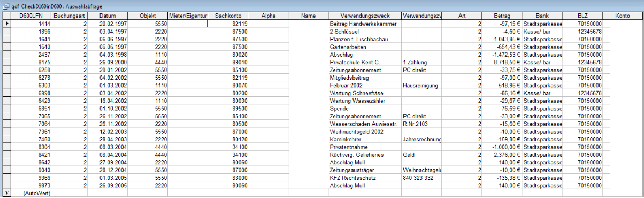Click the cell Mitgliedsbeitrag
This screenshot has width=644, height=198.
coord(364,78)
